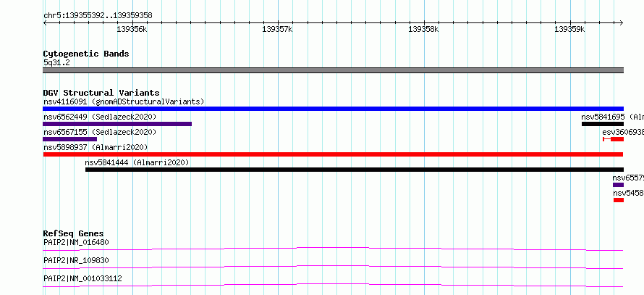
Task: Select the 139359k ruler tick label
Action: point(569,29)
